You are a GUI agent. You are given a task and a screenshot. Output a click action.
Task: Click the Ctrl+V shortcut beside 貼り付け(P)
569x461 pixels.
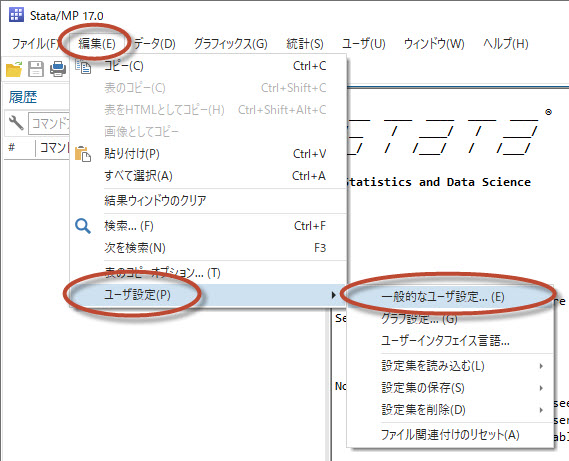pos(309,154)
